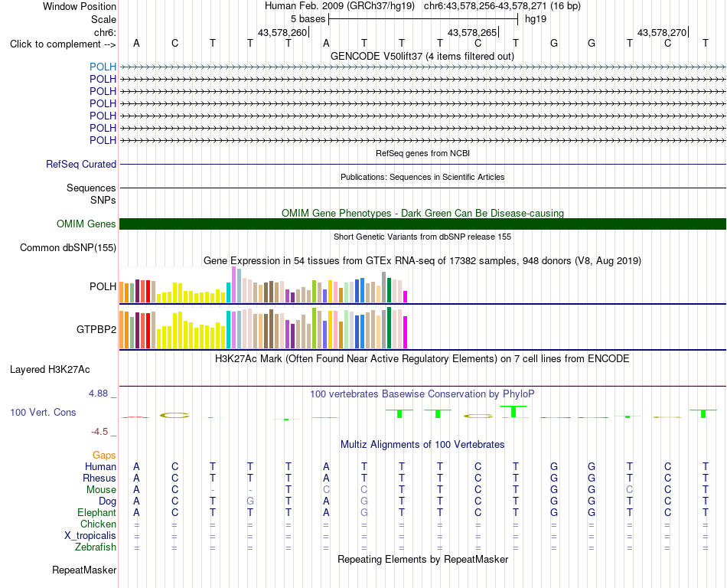The height and width of the screenshot is (588, 727).
Task: Select the light-blue highlighted POLH transcript label
Action: pos(103,67)
